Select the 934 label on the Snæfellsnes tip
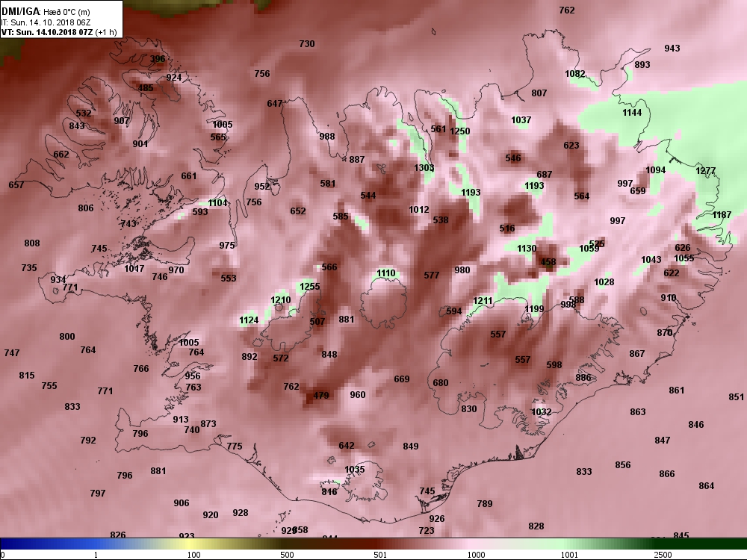This screenshot has height=560, width=747. click(x=58, y=279)
